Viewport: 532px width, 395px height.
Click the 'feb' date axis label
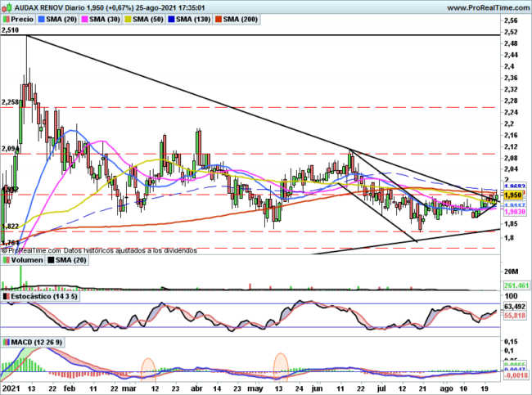coord(70,388)
